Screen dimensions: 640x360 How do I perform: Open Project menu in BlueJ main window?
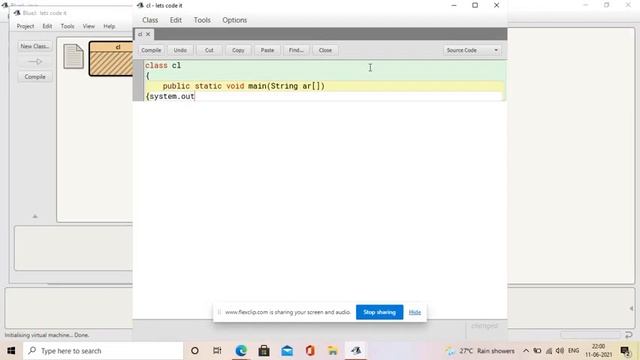point(25,26)
